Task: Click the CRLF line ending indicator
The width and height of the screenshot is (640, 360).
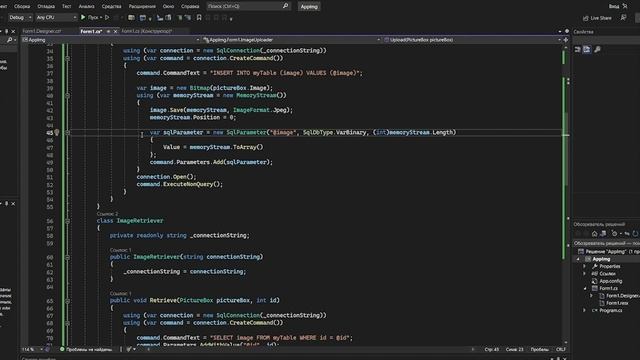Action: [x=560, y=349]
